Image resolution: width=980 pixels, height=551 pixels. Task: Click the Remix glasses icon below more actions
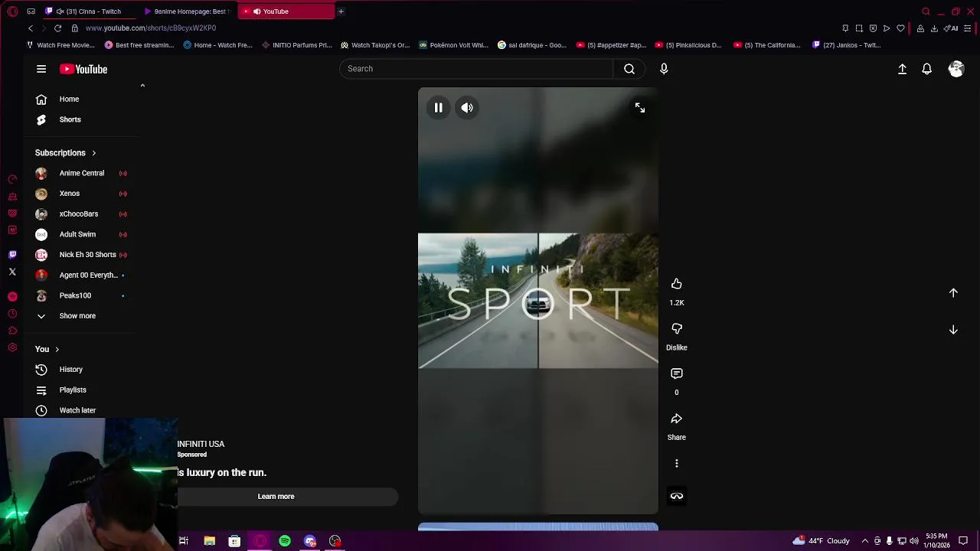coord(677,496)
